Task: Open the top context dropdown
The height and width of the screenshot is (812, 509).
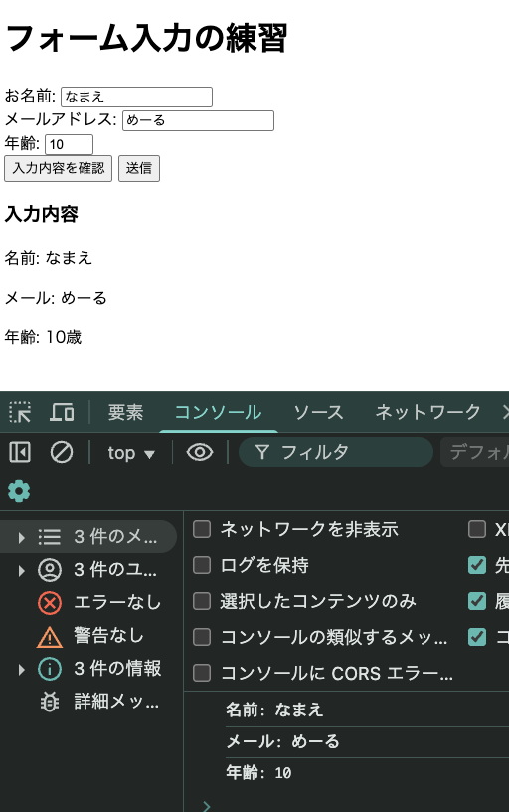Action: tap(131, 453)
